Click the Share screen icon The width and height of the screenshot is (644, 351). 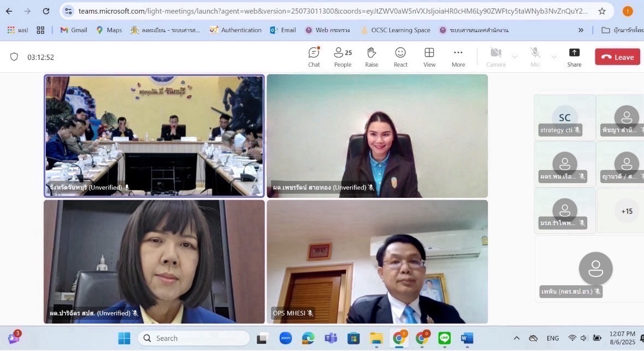(574, 57)
